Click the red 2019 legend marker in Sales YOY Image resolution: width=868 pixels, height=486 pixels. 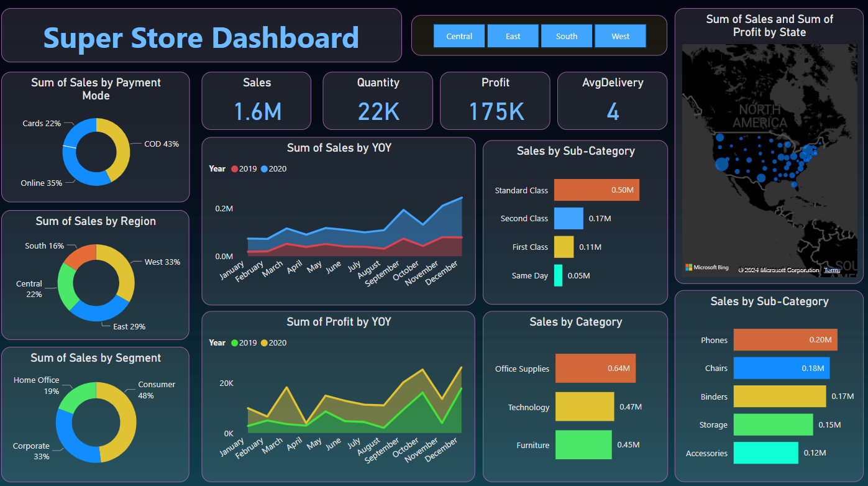pyautogui.click(x=234, y=169)
